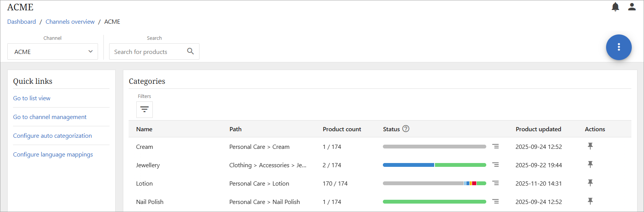Click the blue three-dot floating action button
Viewport: 644px width, 212px height.
click(x=618, y=47)
